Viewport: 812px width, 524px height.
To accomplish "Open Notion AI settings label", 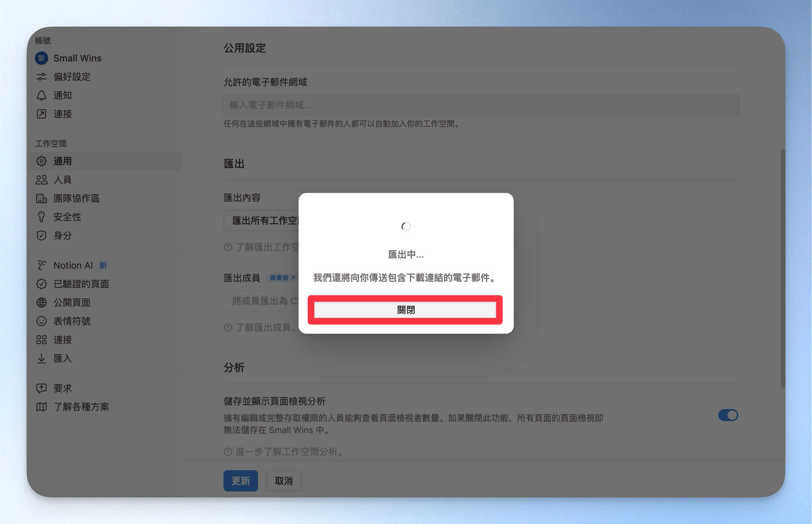I will tap(73, 265).
